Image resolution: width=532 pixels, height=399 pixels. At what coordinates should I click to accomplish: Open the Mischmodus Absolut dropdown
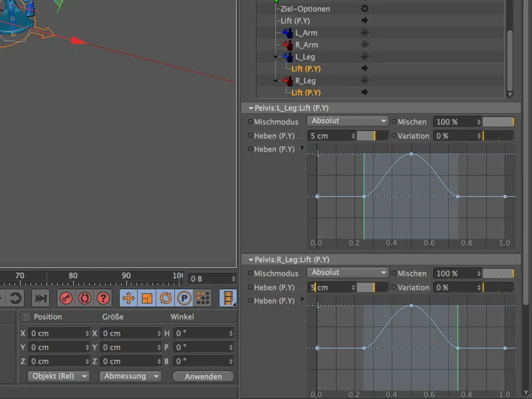(x=347, y=121)
